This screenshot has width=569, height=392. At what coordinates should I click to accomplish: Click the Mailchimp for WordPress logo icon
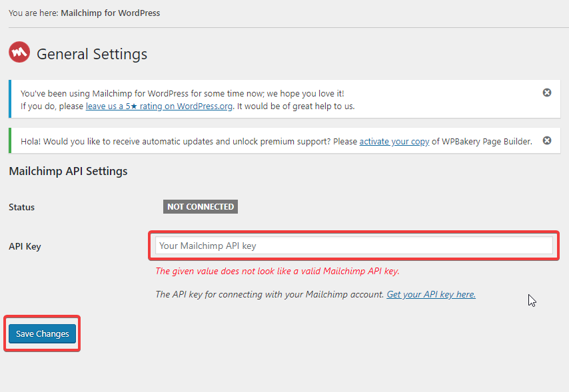[x=19, y=52]
